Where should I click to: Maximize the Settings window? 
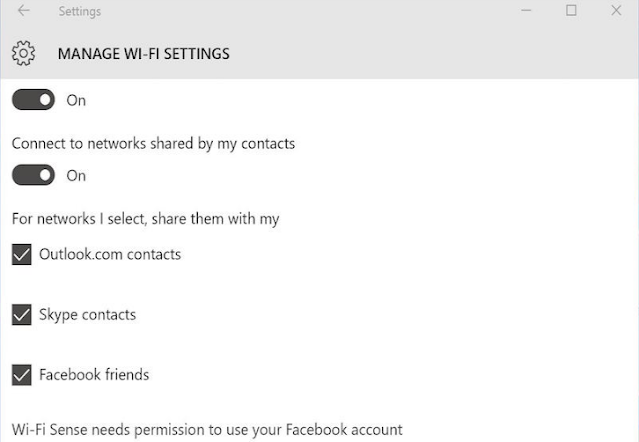572,12
